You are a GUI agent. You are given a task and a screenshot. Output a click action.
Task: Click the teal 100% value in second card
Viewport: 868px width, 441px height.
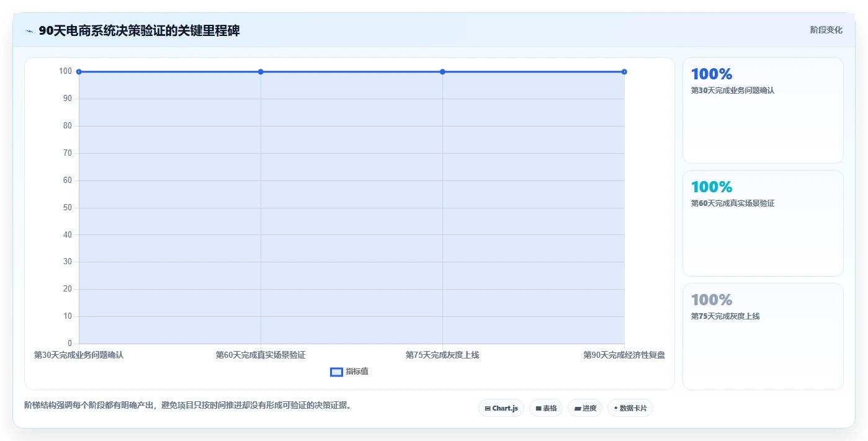[712, 187]
